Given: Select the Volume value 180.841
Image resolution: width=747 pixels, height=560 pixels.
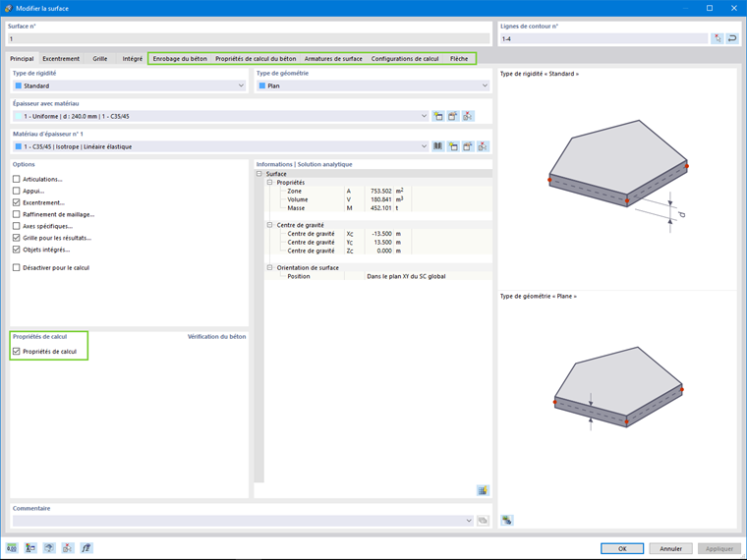Looking at the screenshot, I should (x=381, y=199).
